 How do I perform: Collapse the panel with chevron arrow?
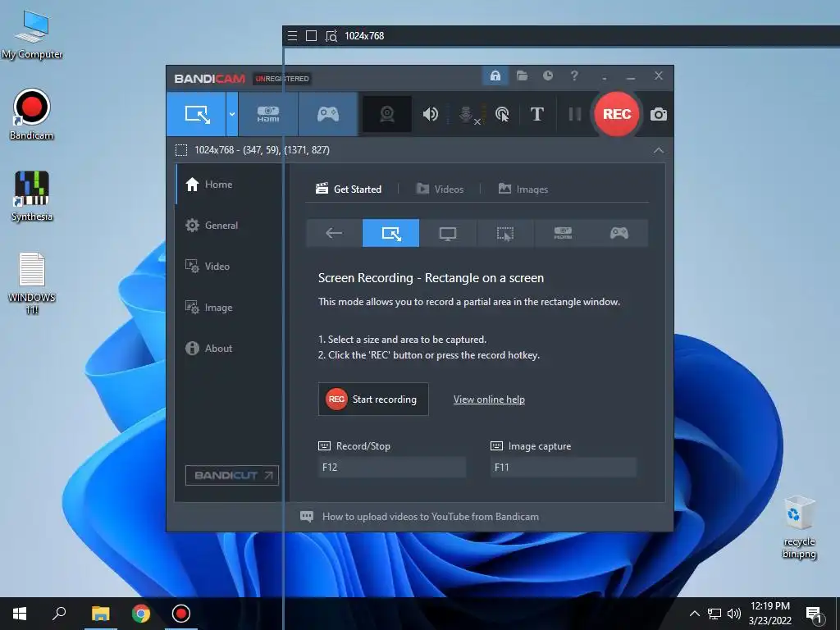click(659, 151)
